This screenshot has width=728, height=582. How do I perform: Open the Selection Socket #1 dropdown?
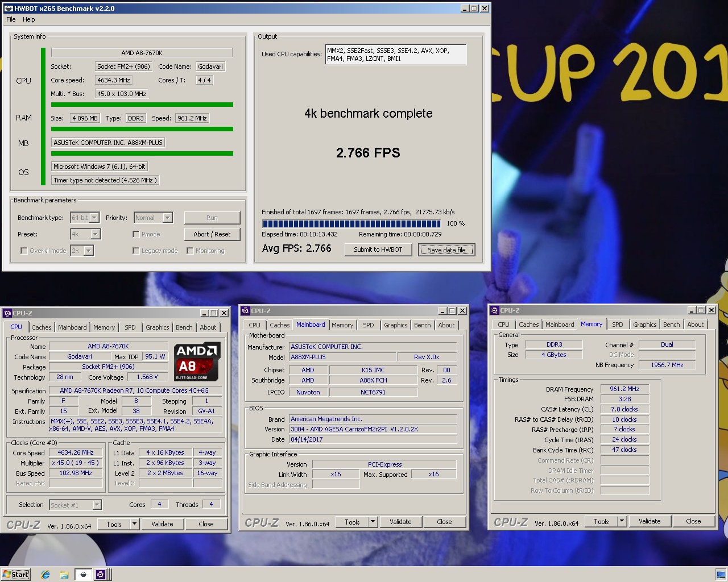pyautogui.click(x=97, y=505)
